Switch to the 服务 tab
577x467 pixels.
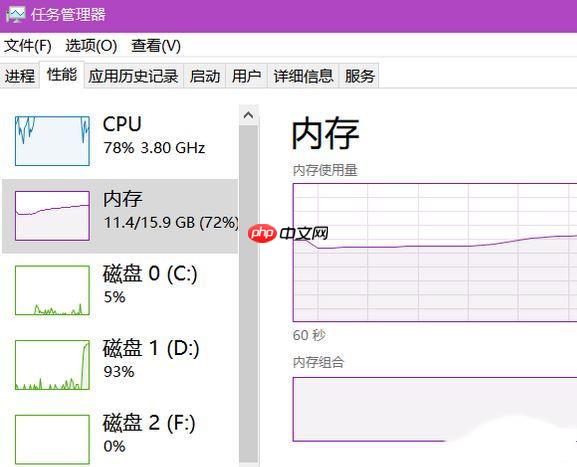[360, 76]
